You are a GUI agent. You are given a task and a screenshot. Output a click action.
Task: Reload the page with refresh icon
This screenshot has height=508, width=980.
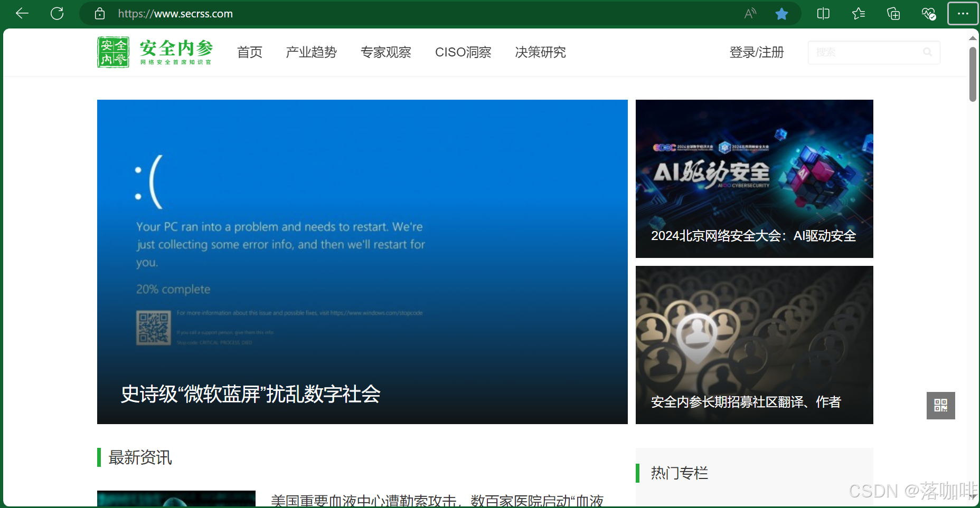(x=57, y=13)
